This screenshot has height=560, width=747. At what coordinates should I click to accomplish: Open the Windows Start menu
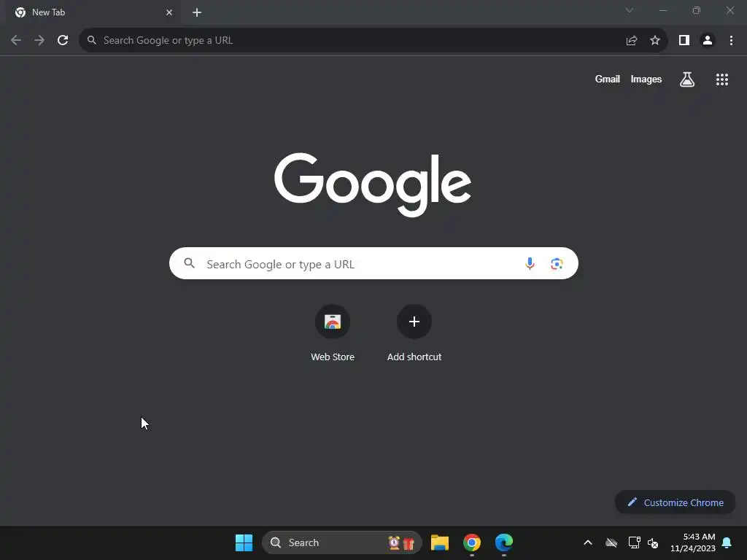[x=244, y=542]
